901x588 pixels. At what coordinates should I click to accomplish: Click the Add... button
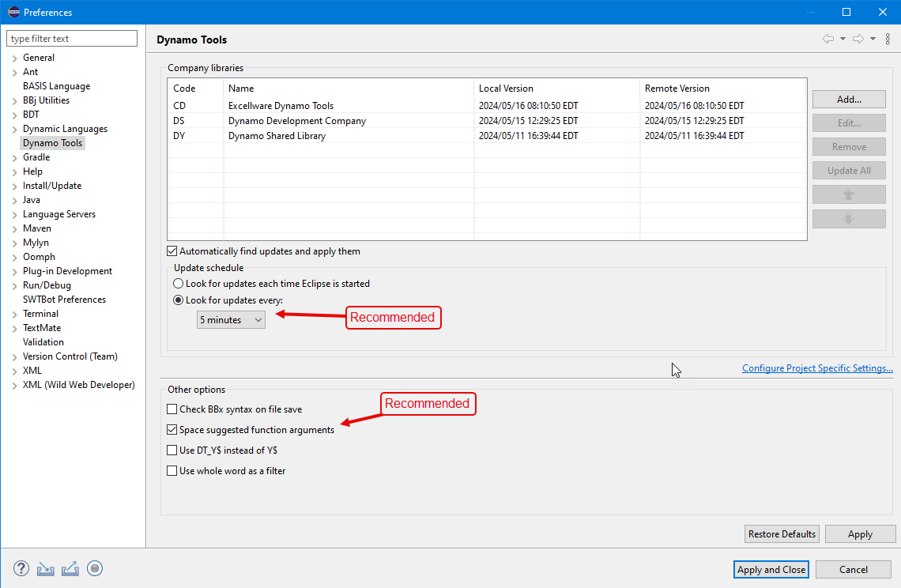pyautogui.click(x=849, y=99)
